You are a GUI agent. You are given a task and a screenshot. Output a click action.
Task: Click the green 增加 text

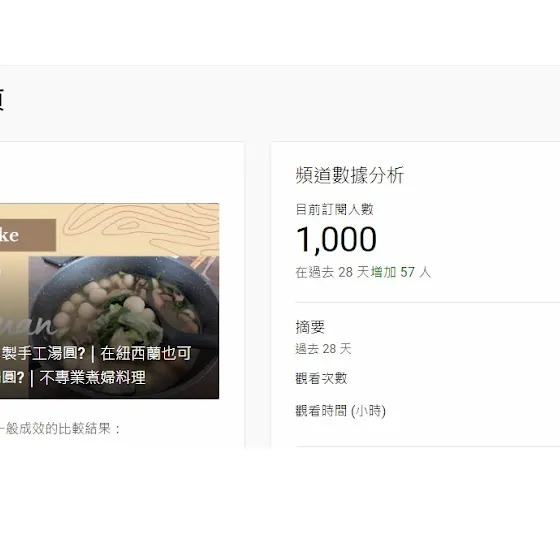point(383,272)
